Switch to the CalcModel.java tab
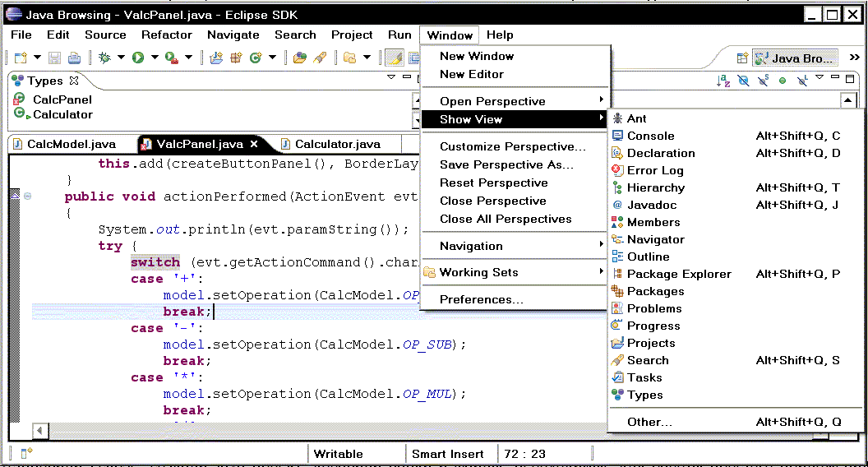Image resolution: width=868 pixels, height=467 pixels. tap(65, 144)
